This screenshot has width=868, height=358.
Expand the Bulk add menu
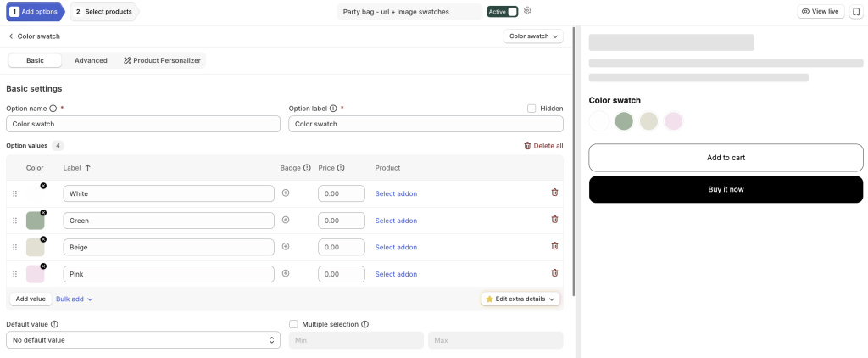pos(75,299)
